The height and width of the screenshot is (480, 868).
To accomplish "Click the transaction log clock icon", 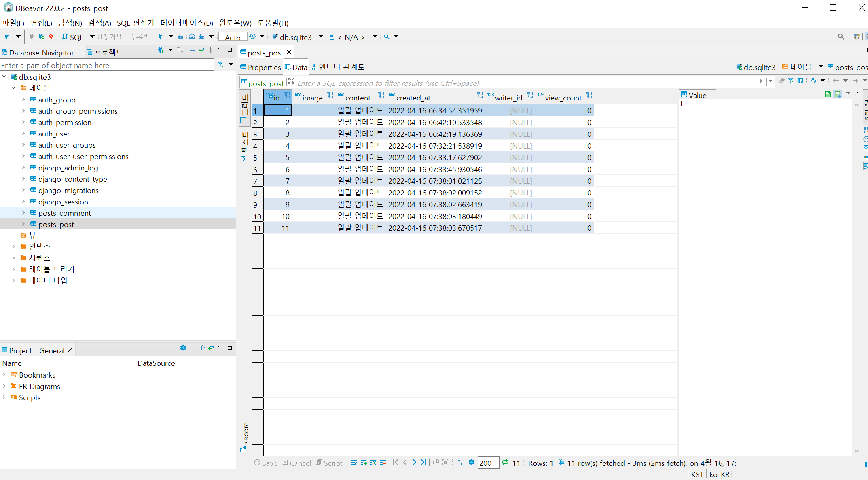I will coord(252,36).
